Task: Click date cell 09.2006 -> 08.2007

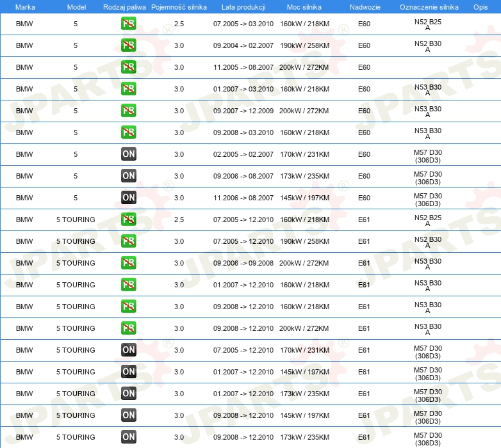Action: pos(243,176)
